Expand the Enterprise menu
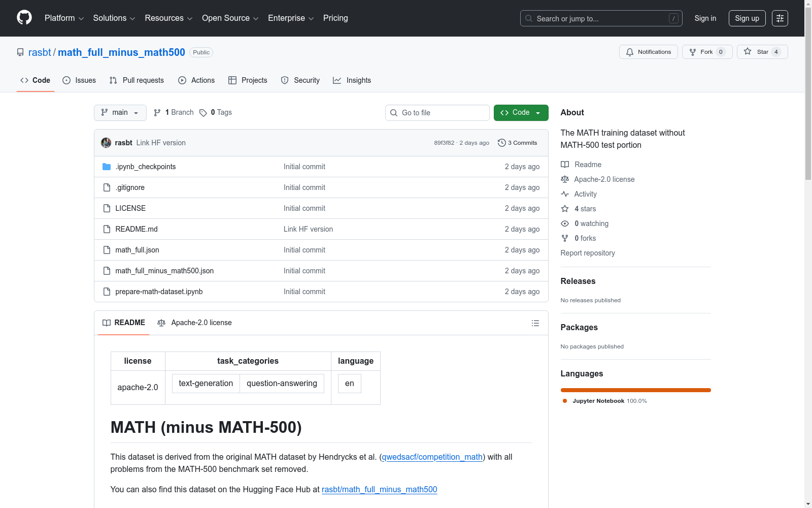The width and height of the screenshot is (812, 508). 291,18
